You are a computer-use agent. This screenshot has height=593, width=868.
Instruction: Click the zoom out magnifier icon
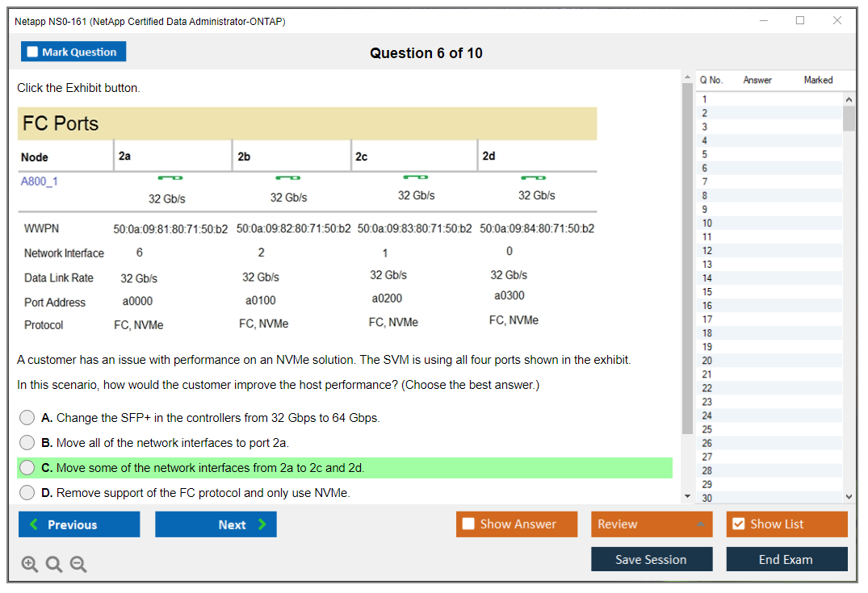pos(78,565)
